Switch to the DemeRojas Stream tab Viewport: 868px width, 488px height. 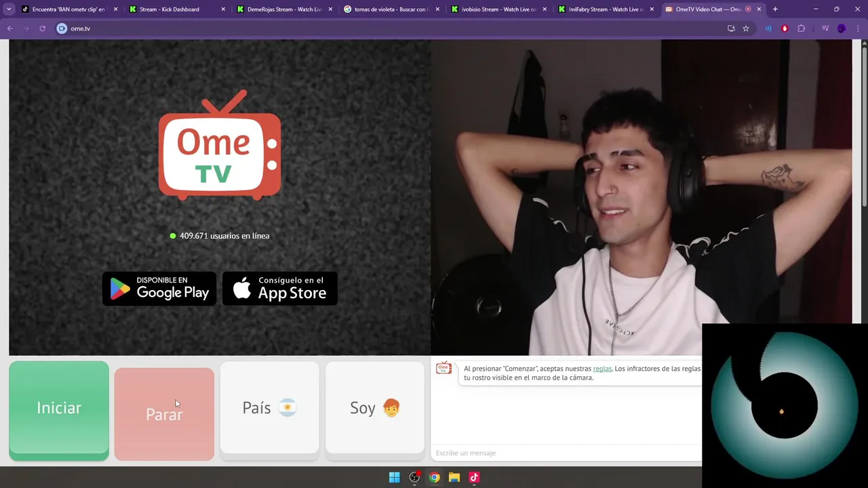click(283, 9)
